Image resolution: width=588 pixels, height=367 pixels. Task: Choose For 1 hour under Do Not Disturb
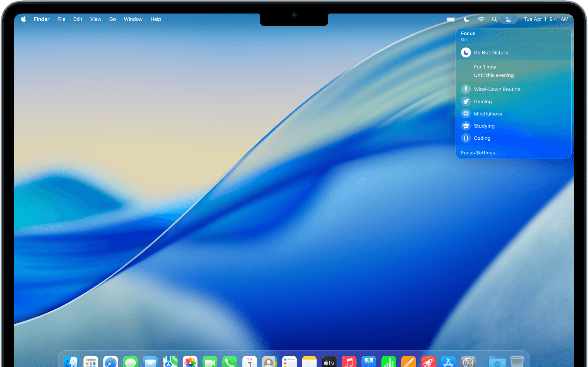click(x=485, y=67)
